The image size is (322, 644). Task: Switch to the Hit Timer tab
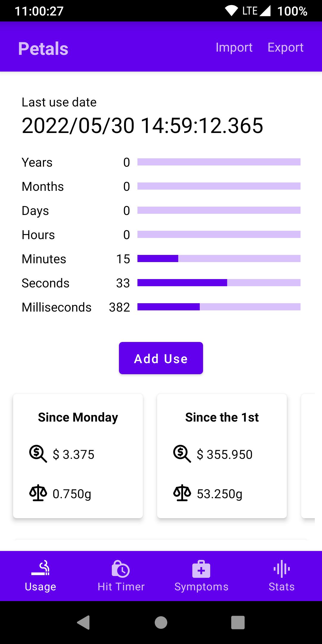pyautogui.click(x=121, y=586)
